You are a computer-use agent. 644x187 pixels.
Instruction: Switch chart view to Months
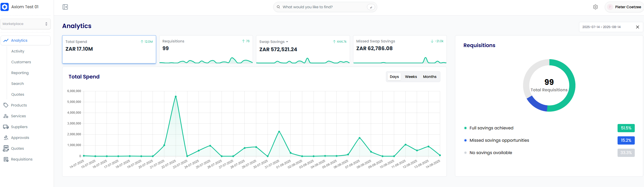[x=430, y=77]
